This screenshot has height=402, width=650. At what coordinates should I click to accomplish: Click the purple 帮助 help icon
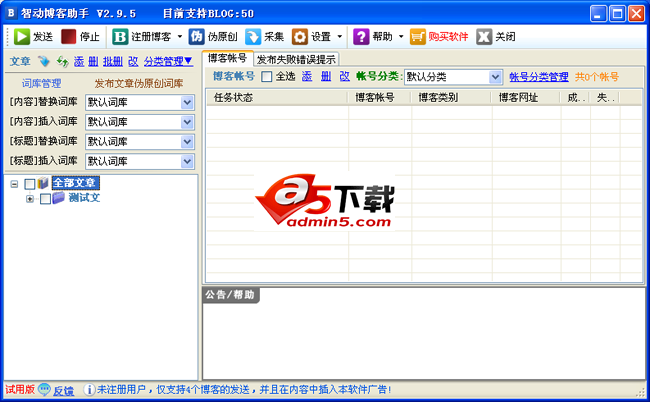coord(361,36)
